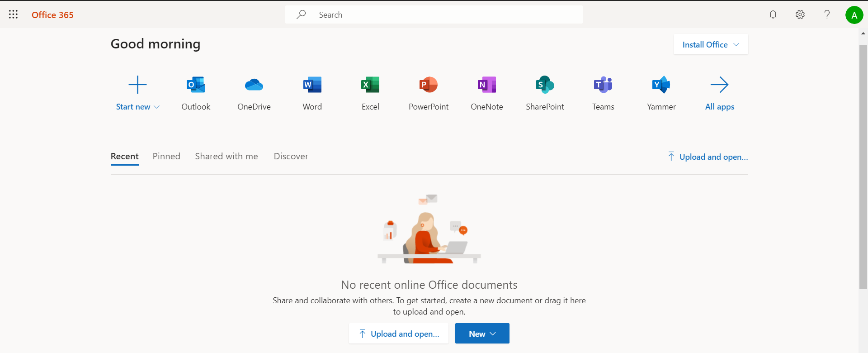Open SharePoint
The image size is (868, 353).
pos(545,94)
